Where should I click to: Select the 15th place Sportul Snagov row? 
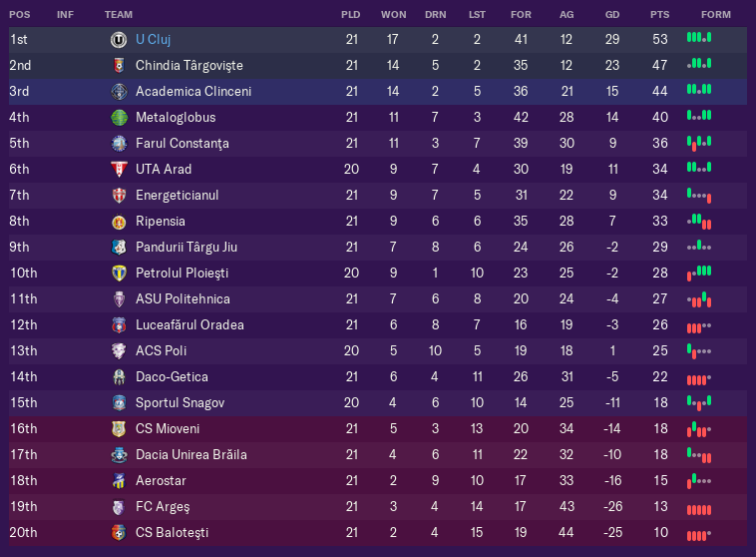click(378, 403)
